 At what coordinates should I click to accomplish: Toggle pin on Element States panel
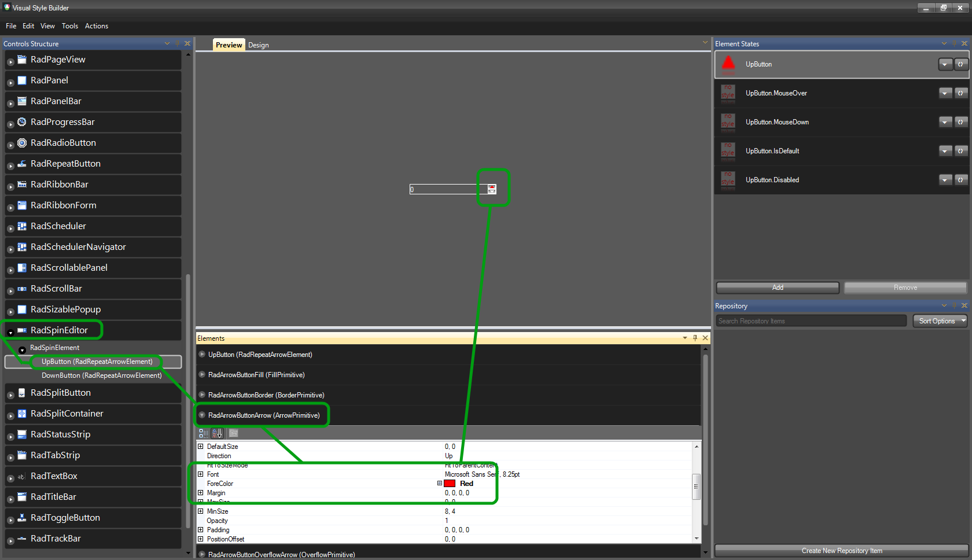(955, 43)
